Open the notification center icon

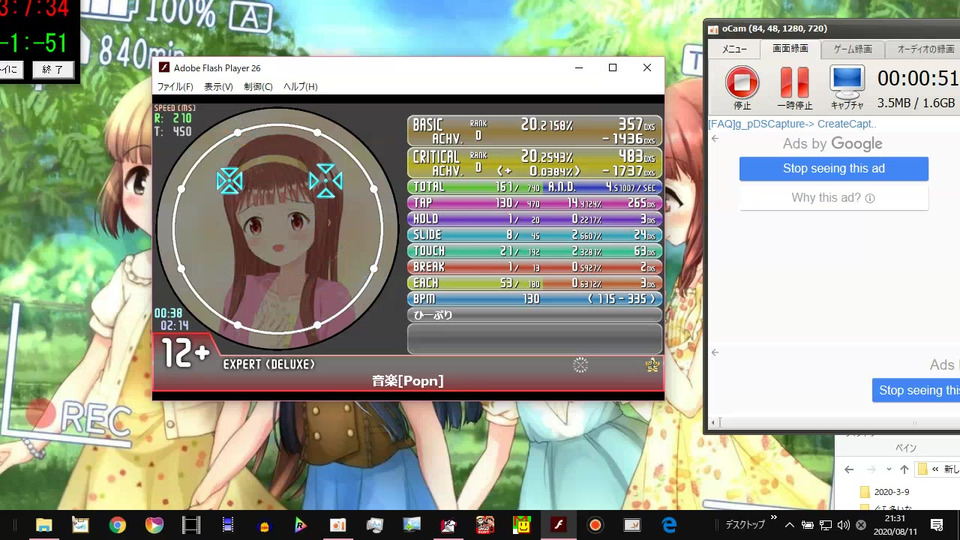tap(937, 525)
